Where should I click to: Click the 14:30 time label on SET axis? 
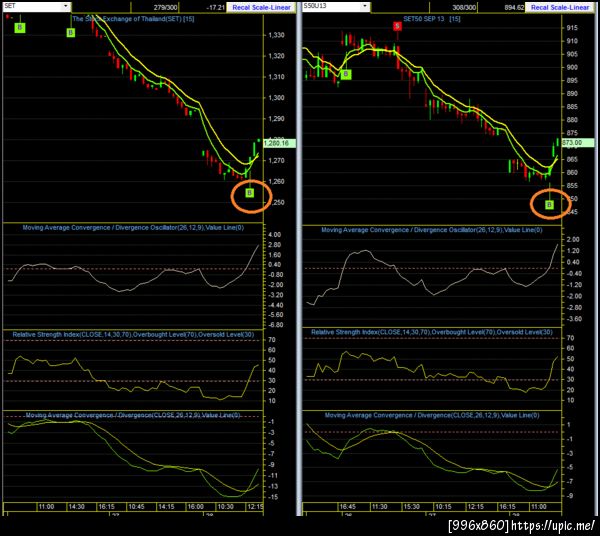coord(76,507)
